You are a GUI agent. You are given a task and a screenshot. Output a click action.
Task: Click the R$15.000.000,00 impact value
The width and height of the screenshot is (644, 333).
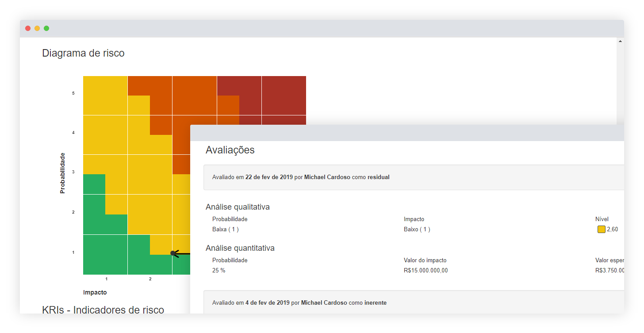point(425,270)
